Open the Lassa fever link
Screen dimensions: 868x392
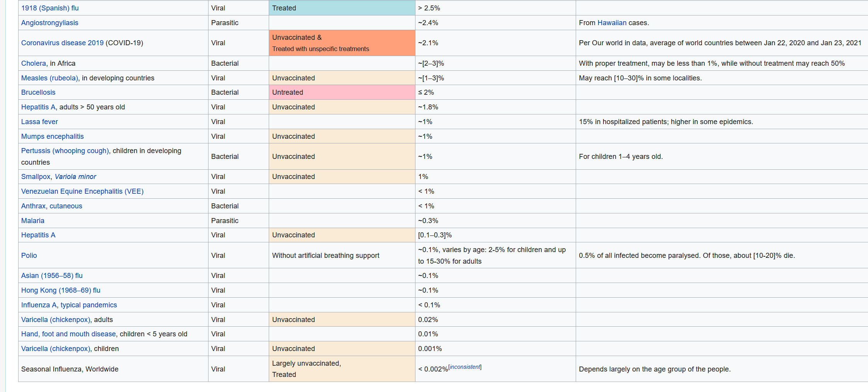tap(39, 122)
